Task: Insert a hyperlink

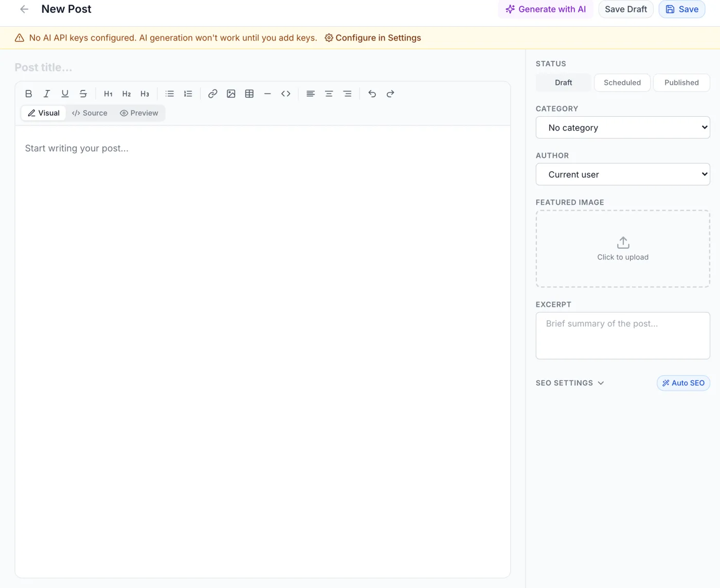Action: coord(212,94)
